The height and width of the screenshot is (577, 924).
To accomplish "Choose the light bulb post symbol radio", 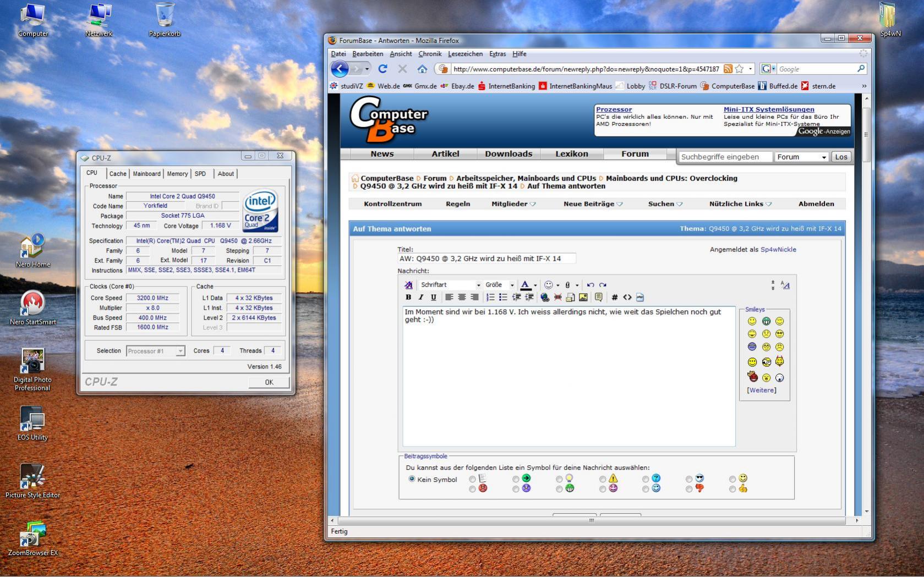I will point(559,479).
